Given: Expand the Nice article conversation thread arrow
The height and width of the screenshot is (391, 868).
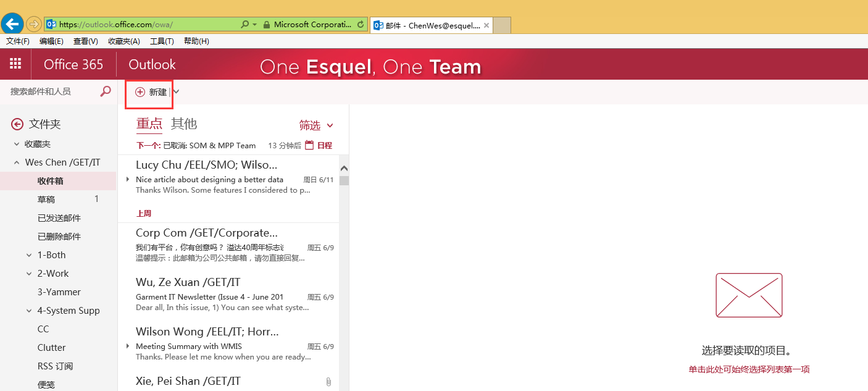Looking at the screenshot, I should (x=128, y=180).
